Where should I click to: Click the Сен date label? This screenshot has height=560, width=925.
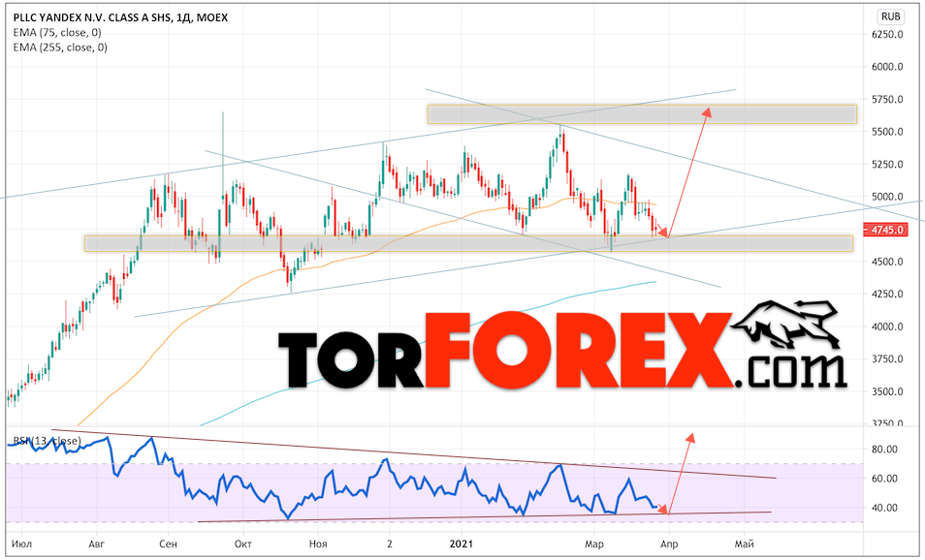coord(168,544)
